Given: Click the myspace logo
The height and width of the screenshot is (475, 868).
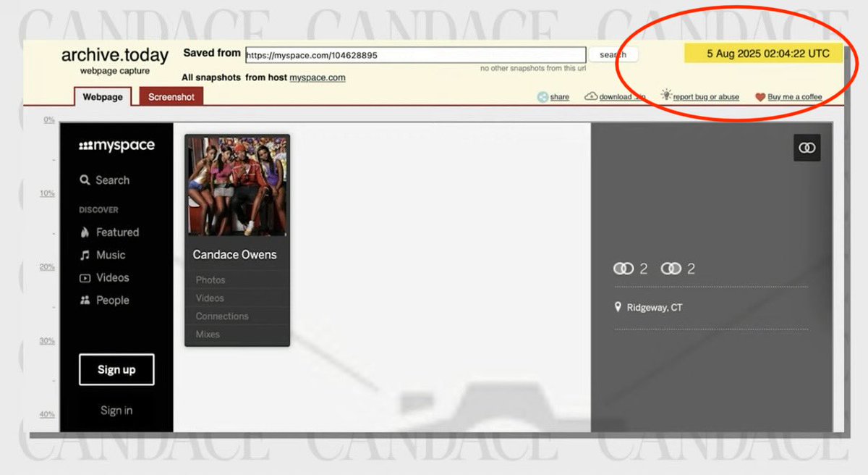Looking at the screenshot, I should tap(116, 146).
